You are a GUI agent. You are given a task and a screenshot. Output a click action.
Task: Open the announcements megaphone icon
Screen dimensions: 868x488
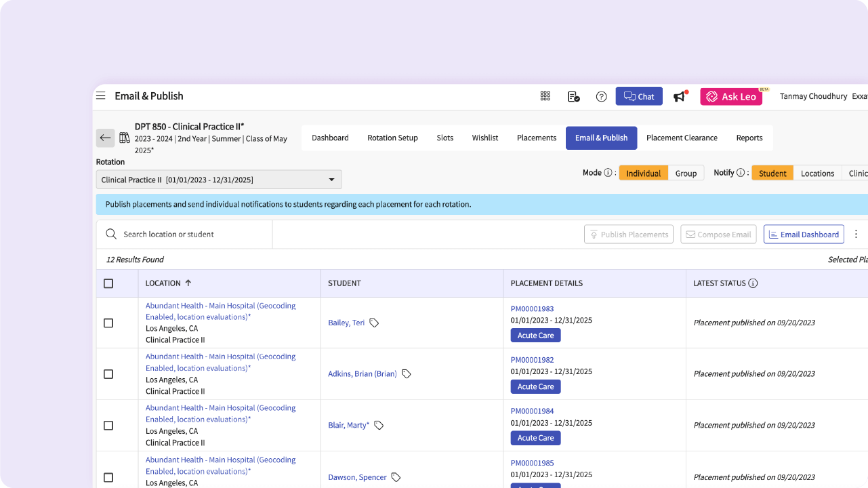pyautogui.click(x=680, y=96)
